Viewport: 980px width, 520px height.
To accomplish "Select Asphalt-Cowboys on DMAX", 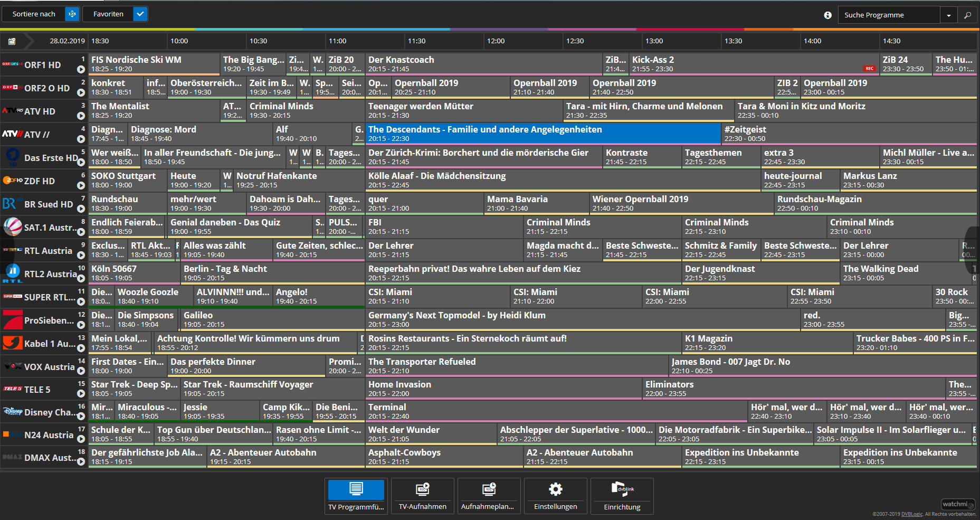I will [x=444, y=457].
